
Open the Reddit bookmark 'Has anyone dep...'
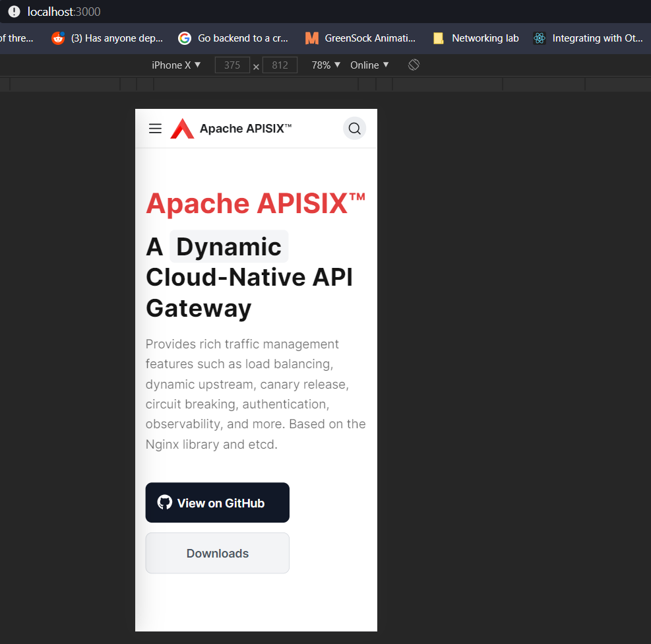click(107, 38)
